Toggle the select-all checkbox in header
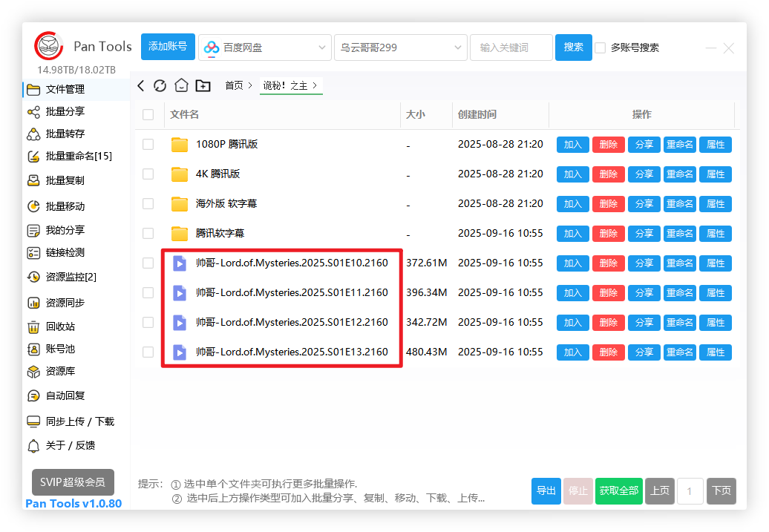Screen dimensions: 769x532 (x=148, y=114)
